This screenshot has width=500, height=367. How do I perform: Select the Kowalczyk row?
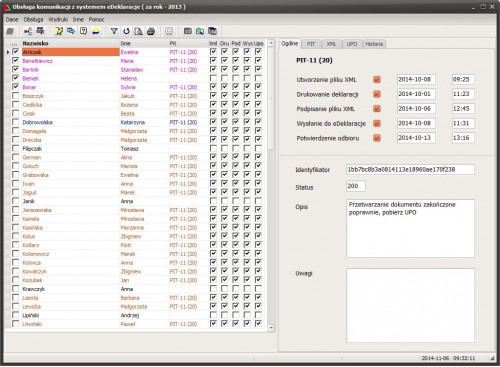coord(135,271)
